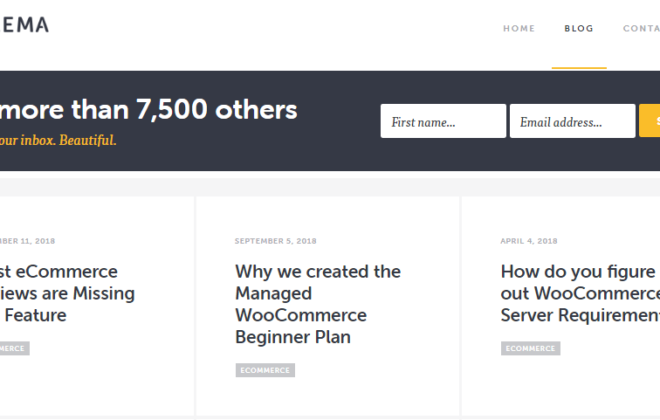Image resolution: width=660 pixels, height=420 pixels.
Task: Click ECOMMERCE tag under Beginner Plan post
Action: pyautogui.click(x=265, y=370)
